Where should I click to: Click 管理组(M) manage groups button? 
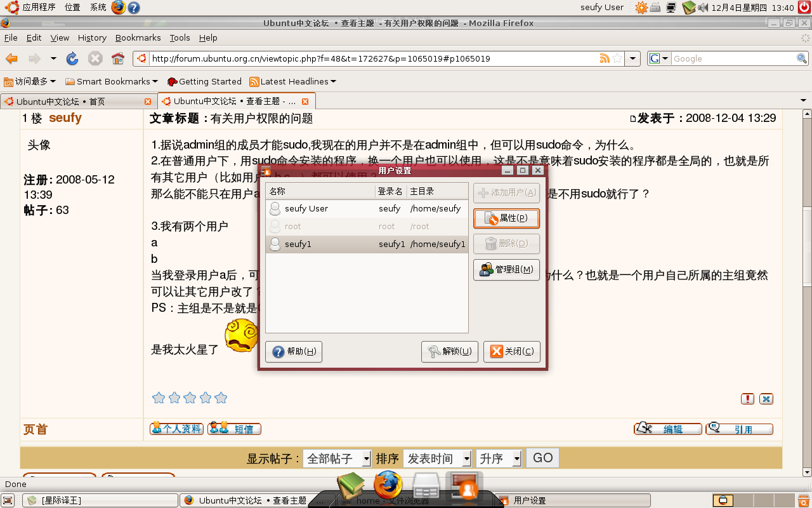[x=506, y=269]
